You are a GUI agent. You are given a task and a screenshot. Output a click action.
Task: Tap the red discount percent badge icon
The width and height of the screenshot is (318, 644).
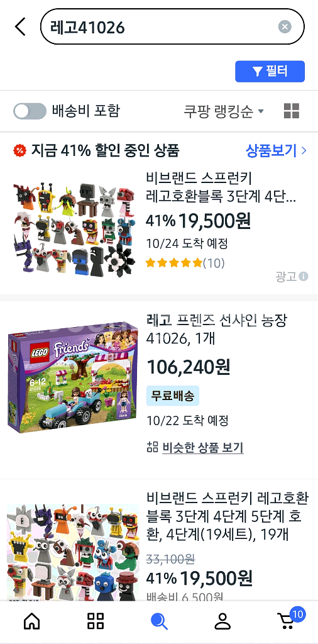tap(19, 151)
